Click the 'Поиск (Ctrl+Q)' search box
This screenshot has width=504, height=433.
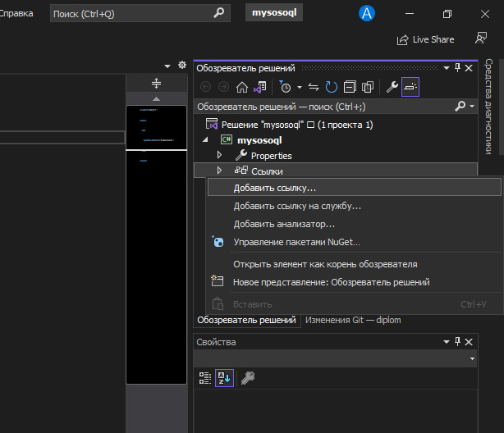coord(140,13)
